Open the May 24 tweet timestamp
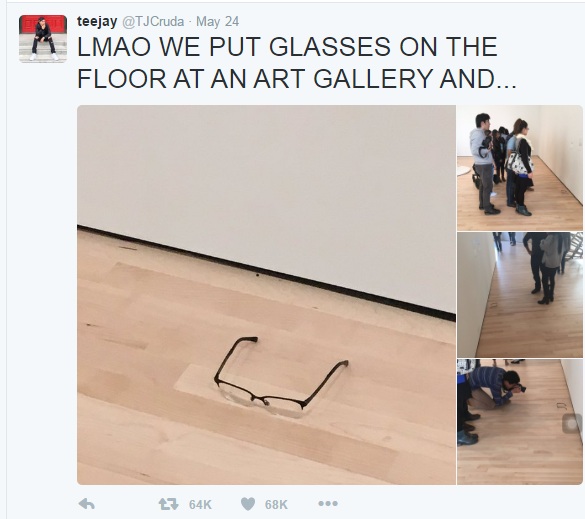This screenshot has height=519, width=585. point(218,21)
